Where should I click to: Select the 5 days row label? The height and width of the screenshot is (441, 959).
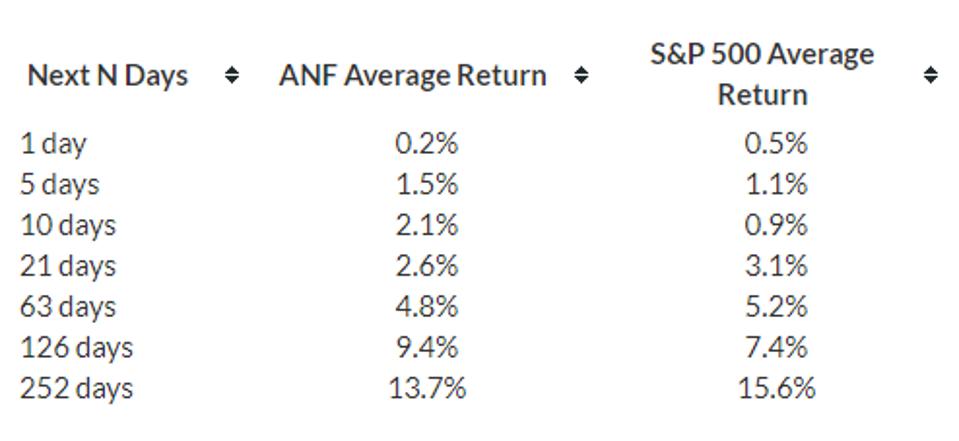point(60,185)
